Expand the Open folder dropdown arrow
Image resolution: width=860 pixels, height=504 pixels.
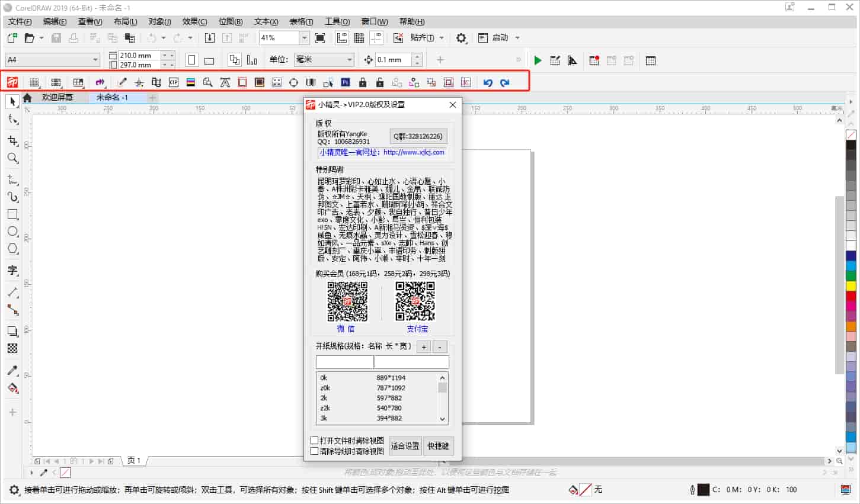[41, 38]
